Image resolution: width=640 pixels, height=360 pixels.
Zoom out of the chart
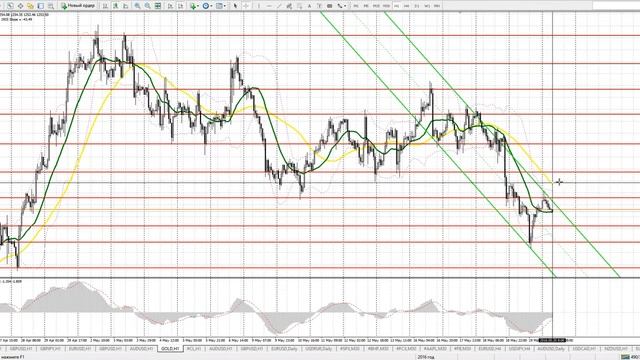tap(147, 6)
